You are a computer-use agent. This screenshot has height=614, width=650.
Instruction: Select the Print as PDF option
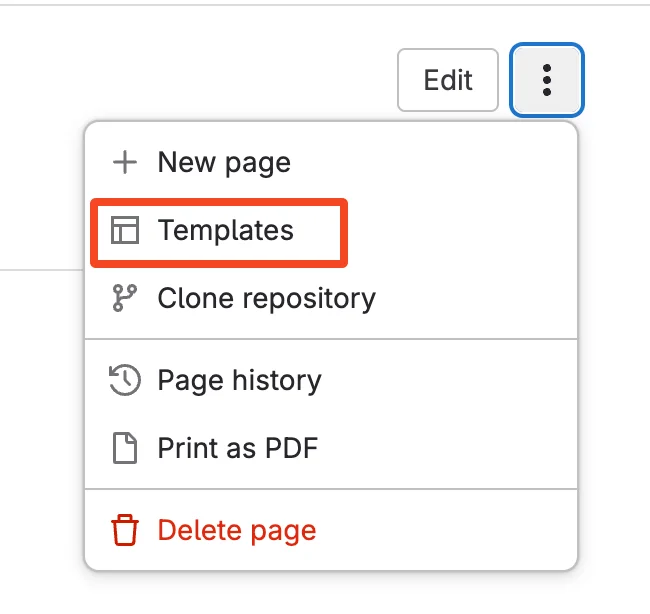tap(237, 447)
